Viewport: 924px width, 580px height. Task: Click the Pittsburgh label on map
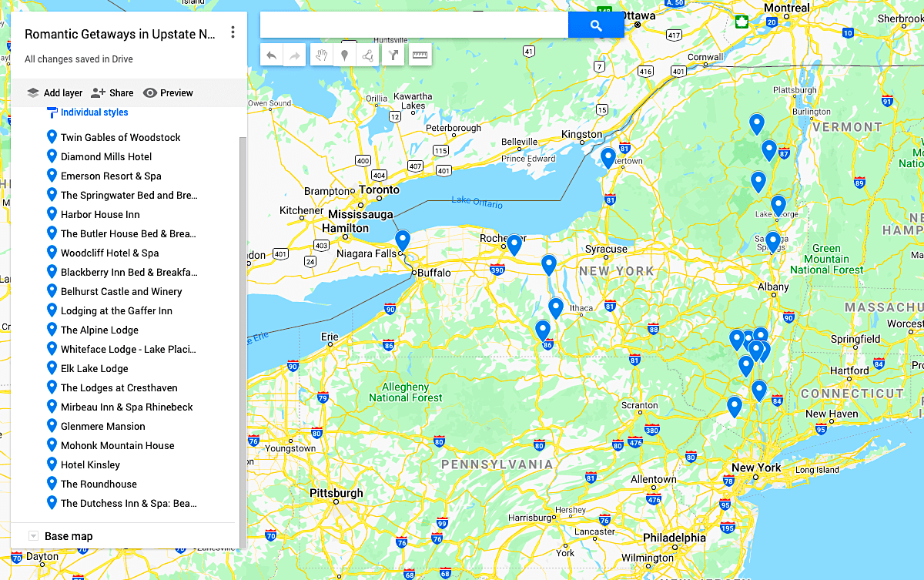click(x=336, y=493)
